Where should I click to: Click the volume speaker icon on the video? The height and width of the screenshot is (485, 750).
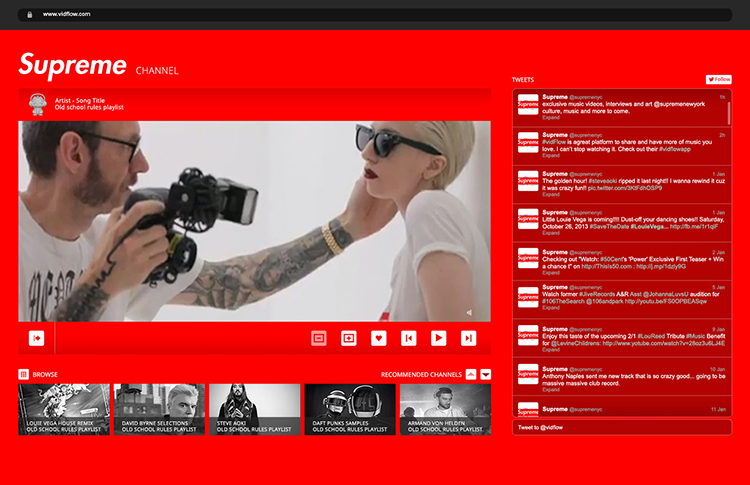[x=469, y=312]
